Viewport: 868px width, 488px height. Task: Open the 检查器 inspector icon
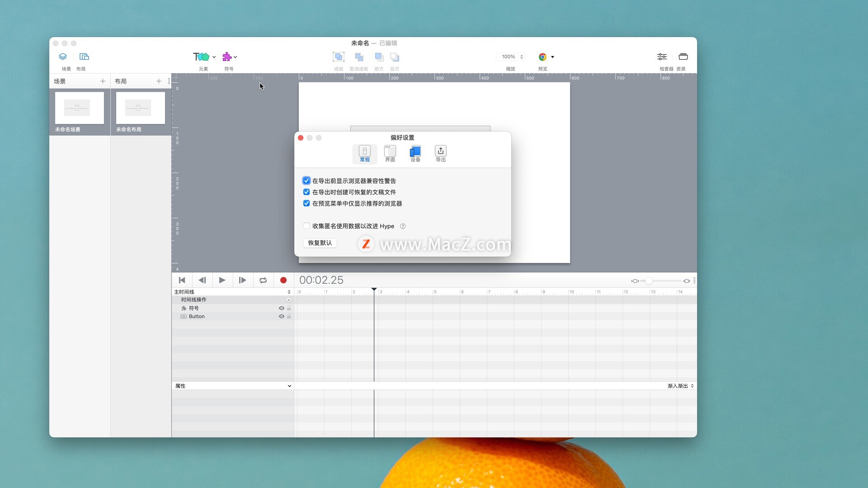(x=662, y=56)
